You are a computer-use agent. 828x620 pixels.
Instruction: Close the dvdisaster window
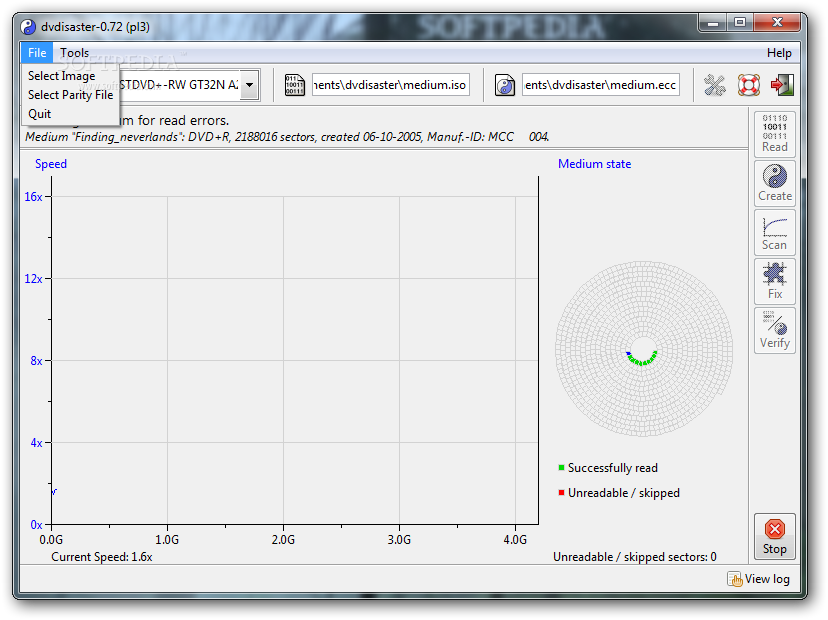click(777, 23)
